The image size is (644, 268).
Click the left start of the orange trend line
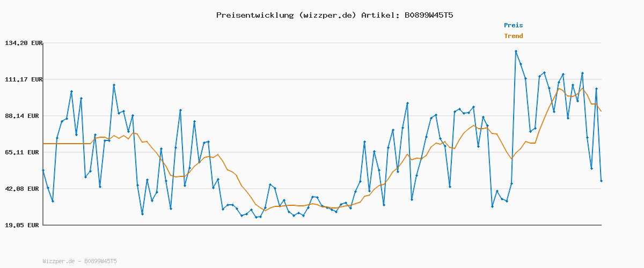click(43, 144)
